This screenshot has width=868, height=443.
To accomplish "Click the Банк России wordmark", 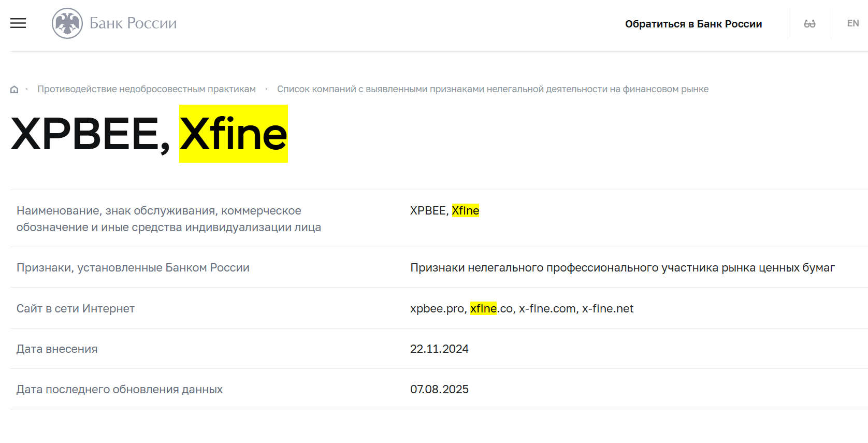I will point(133,23).
